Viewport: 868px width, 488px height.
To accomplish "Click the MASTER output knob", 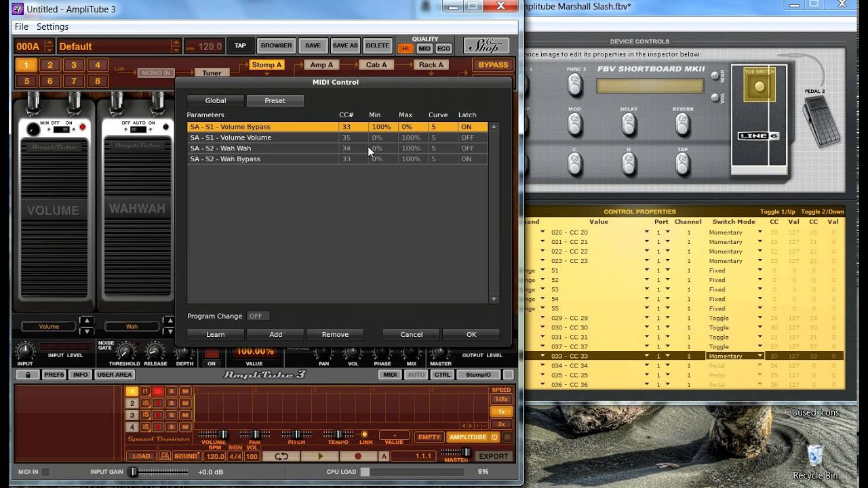I will pyautogui.click(x=440, y=352).
